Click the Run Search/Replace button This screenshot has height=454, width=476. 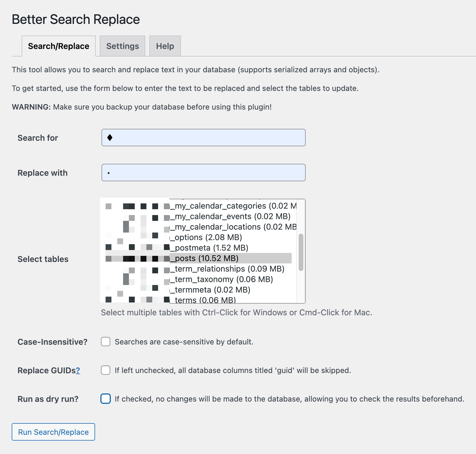(53, 432)
